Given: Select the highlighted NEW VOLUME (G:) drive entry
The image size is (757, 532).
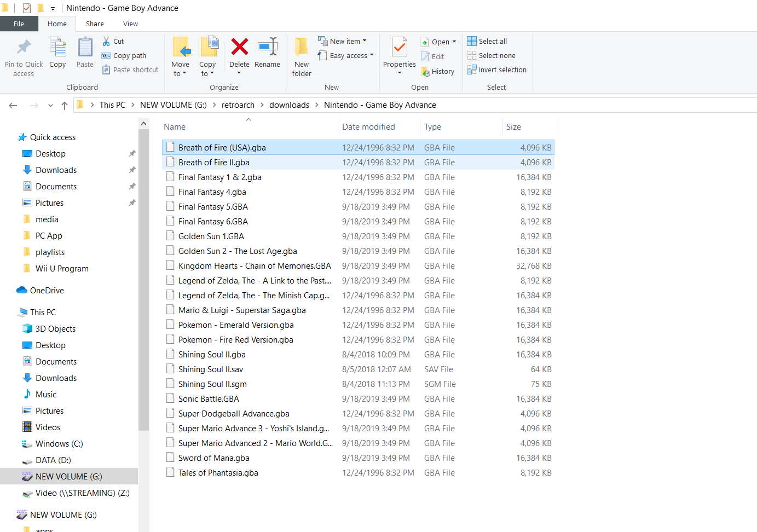Looking at the screenshot, I should [x=69, y=476].
